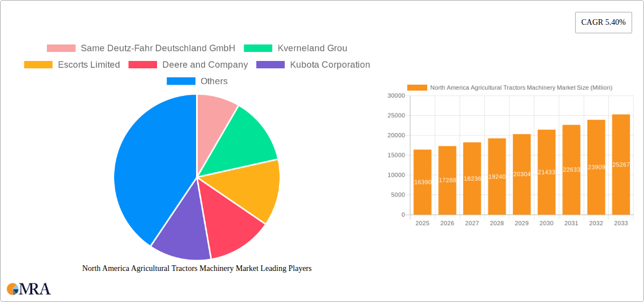The image size is (644, 302).
Task: Click the 2032 x-axis label
Action: coord(597,223)
